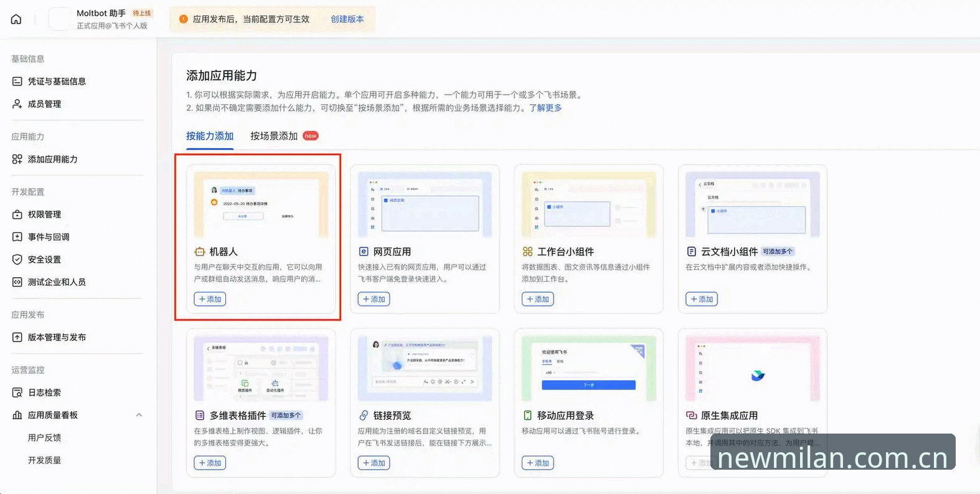Screen dimensions: 980x494
Task: Click the 日志检索 search icon
Action: [17, 392]
